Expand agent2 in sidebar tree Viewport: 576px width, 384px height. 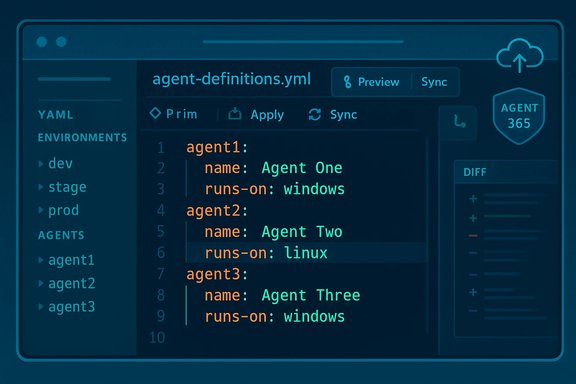pos(41,283)
